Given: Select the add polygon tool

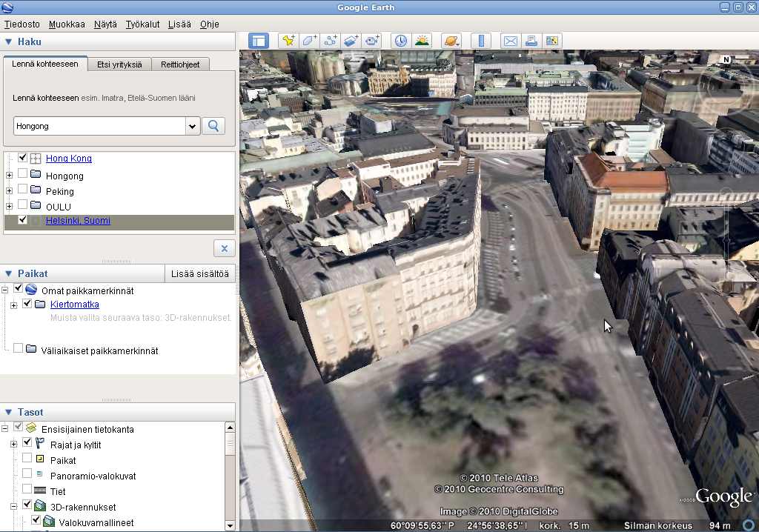Looking at the screenshot, I should (309, 41).
